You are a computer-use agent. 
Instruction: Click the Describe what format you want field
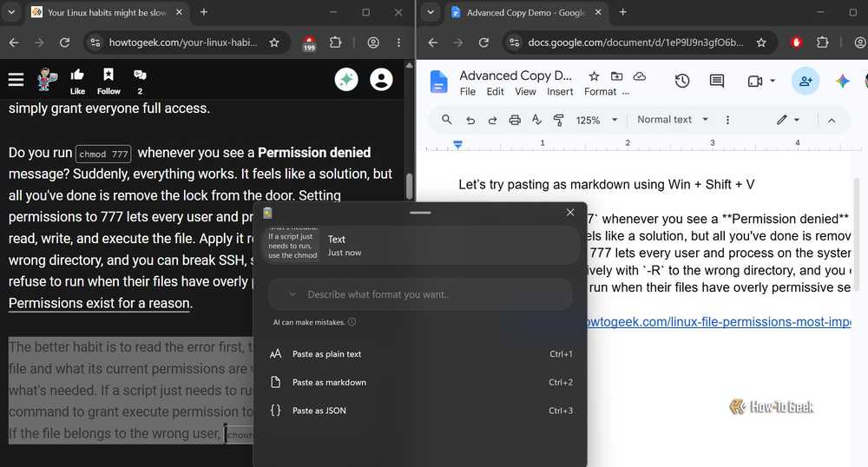pyautogui.click(x=420, y=294)
